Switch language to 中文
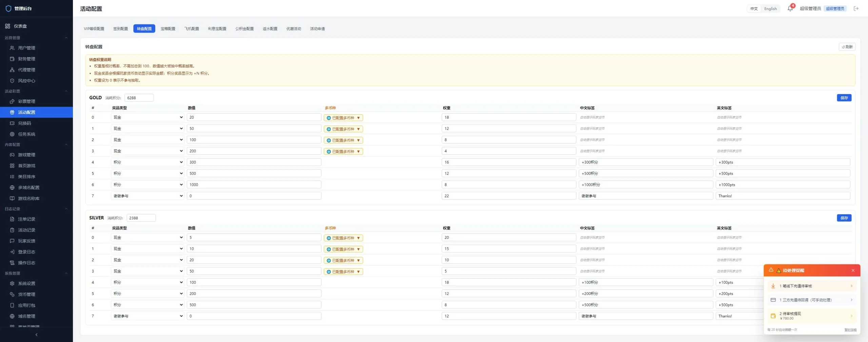 pos(754,9)
